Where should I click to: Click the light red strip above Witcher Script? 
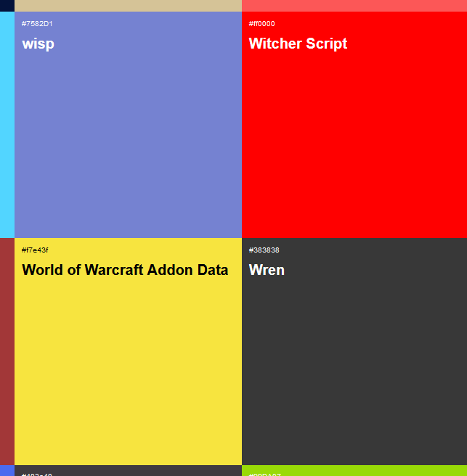tap(354, 5)
